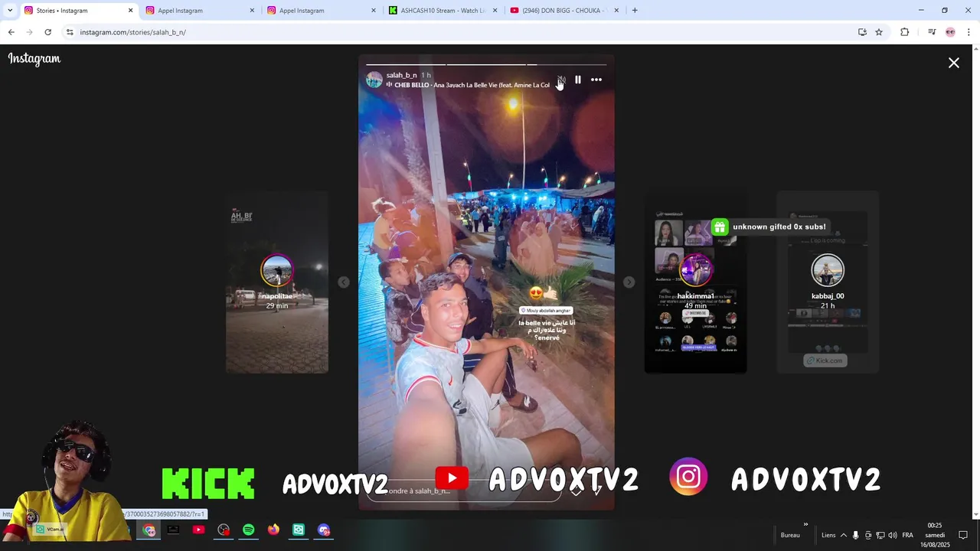Open the kabbaj_00 story thumbnail
The image size is (980, 551).
(828, 282)
